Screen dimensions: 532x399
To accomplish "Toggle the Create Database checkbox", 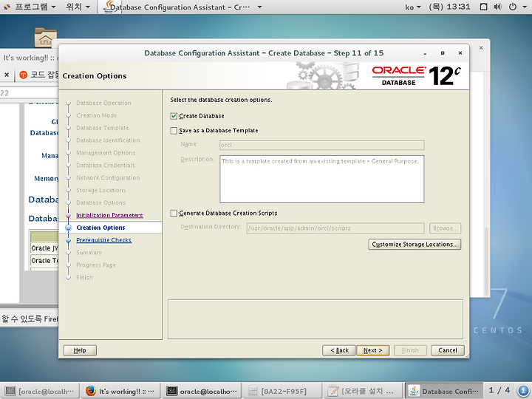I will click(174, 116).
